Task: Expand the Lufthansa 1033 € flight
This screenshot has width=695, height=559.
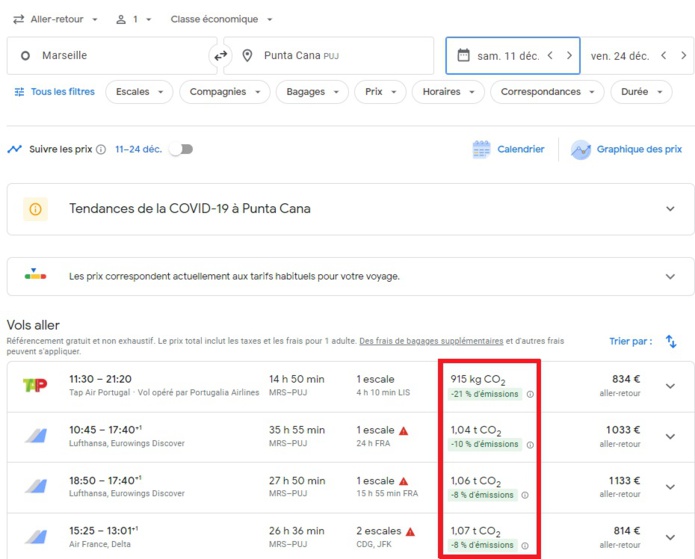Action: pos(670,436)
